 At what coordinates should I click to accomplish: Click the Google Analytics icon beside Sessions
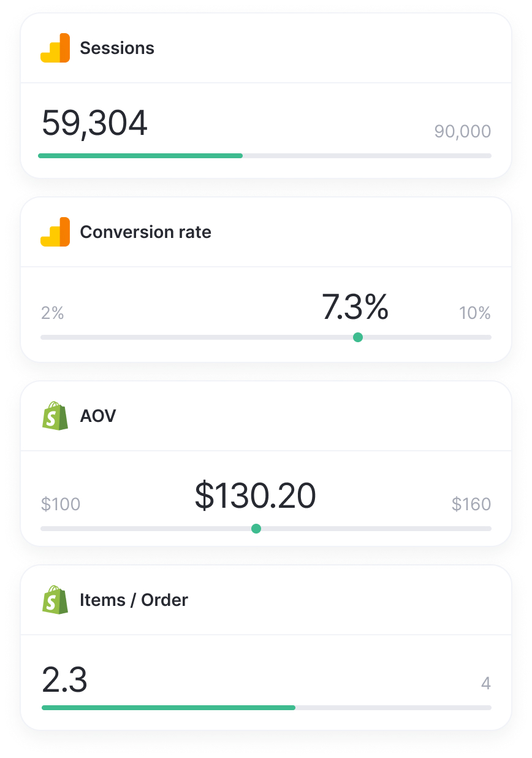pos(55,48)
